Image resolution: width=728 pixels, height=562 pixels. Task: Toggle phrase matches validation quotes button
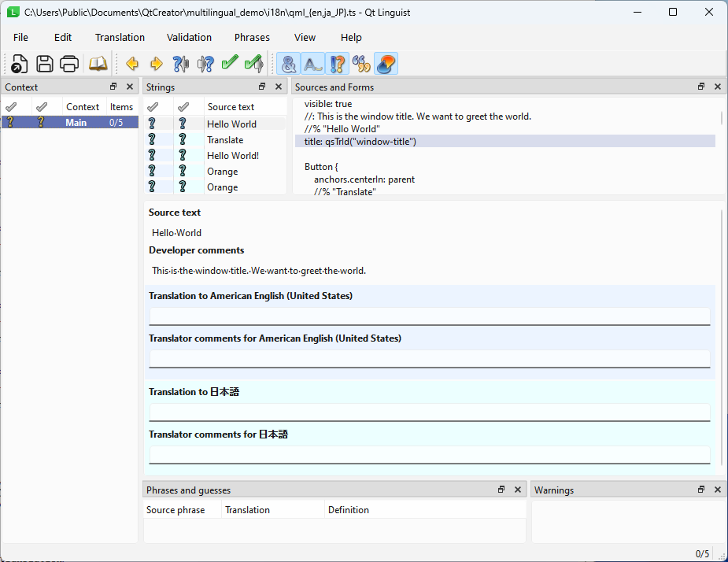[x=361, y=64]
